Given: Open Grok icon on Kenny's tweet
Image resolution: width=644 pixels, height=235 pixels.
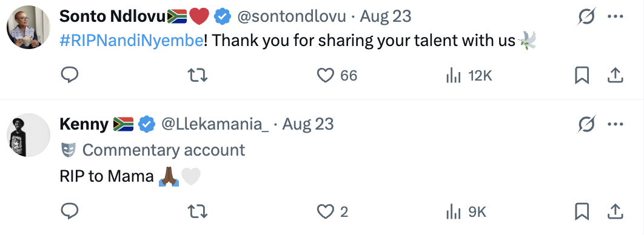Looking at the screenshot, I should [x=586, y=124].
